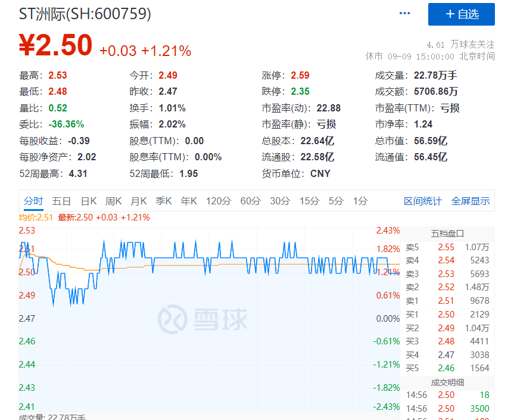Switch to the 5分 interval chart
Screen dimensions: 514x420
coord(336,201)
